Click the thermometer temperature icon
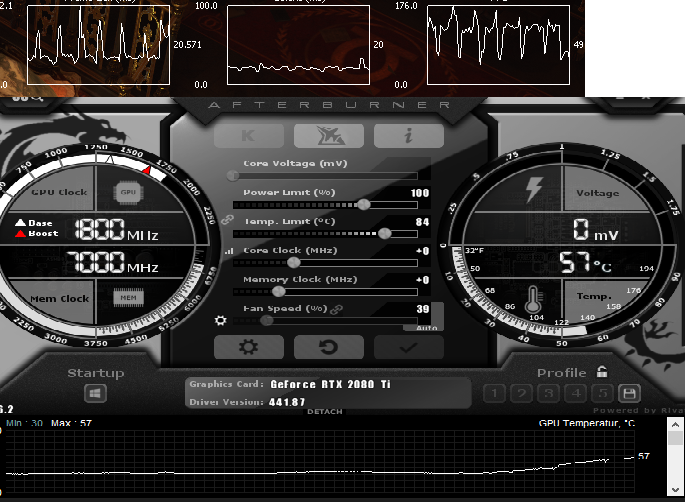 [x=533, y=299]
